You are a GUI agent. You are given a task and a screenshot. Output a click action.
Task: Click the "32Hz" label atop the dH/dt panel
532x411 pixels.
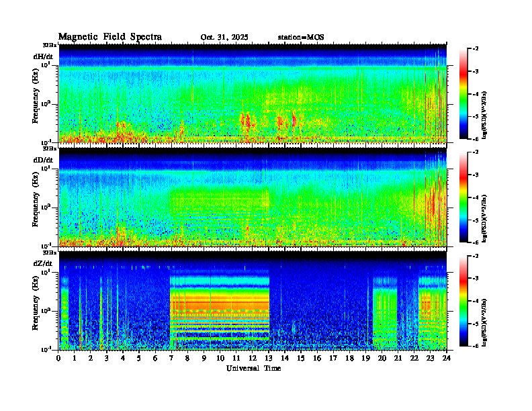click(50, 45)
